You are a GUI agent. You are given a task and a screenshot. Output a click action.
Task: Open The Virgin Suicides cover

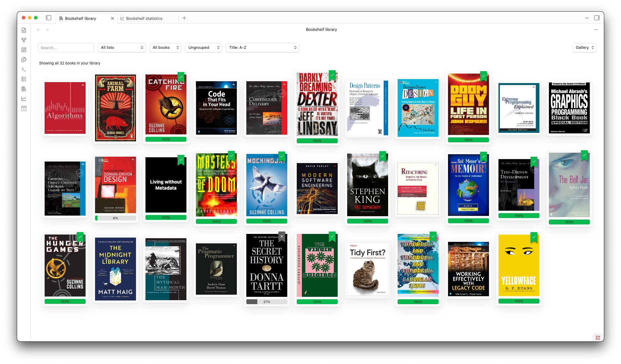(x=317, y=265)
